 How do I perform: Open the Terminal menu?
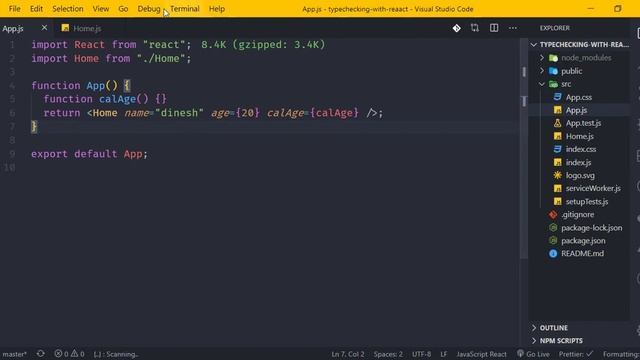[184, 9]
